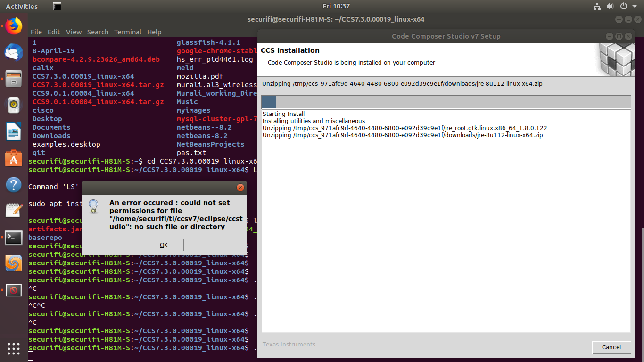This screenshot has height=362, width=644.
Task: Switch to Terminal via dock icon
Action: pos(14,237)
